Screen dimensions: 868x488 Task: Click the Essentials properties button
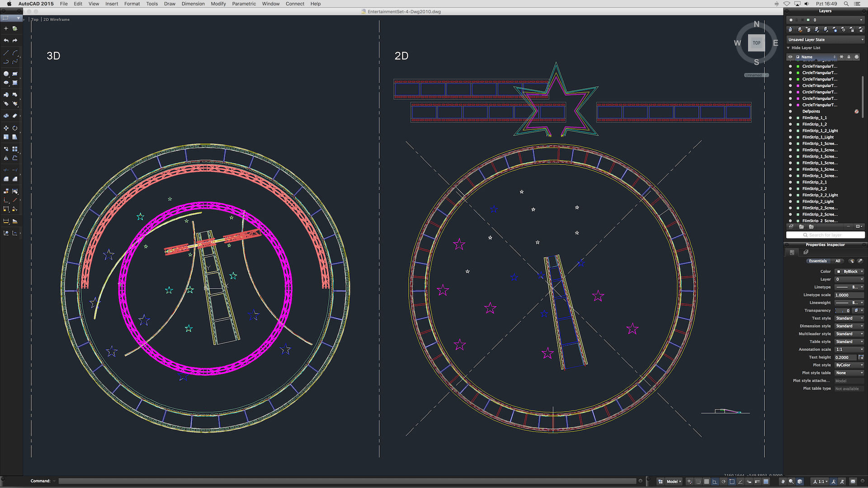tap(817, 261)
